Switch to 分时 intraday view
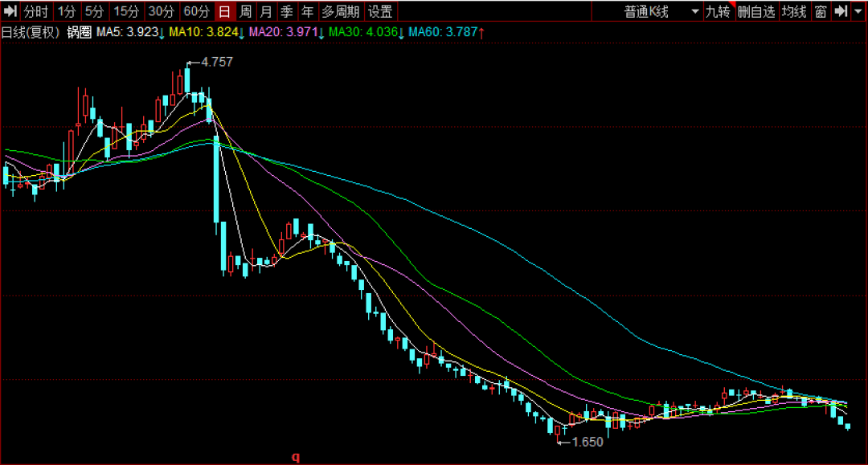The height and width of the screenshot is (465, 868). 36,11
